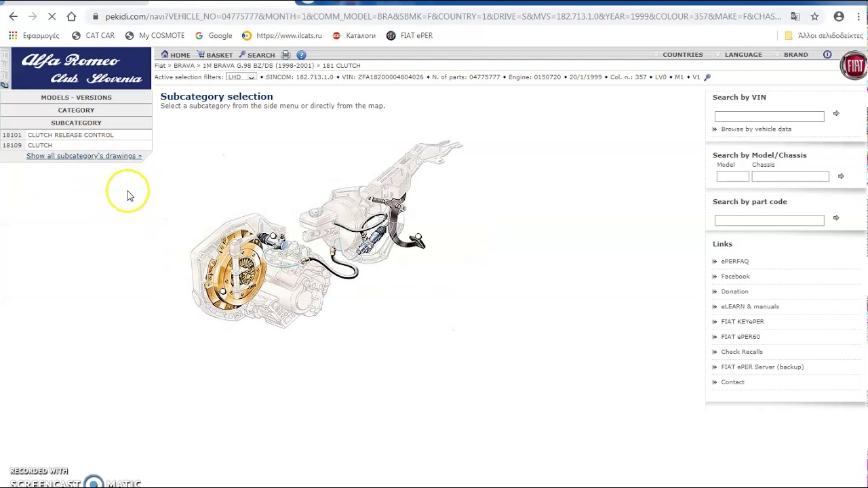Image resolution: width=868 pixels, height=488 pixels.
Task: Open the SEARCH tool
Action: 257,55
